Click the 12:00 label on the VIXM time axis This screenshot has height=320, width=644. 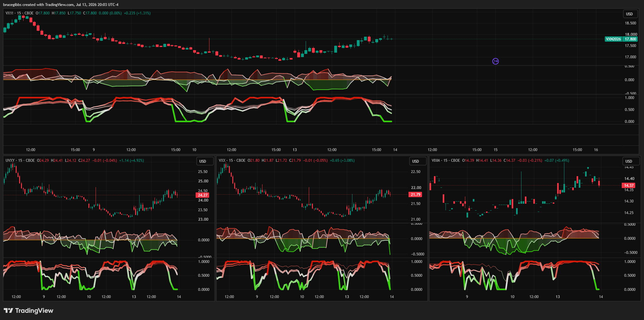coord(534,297)
